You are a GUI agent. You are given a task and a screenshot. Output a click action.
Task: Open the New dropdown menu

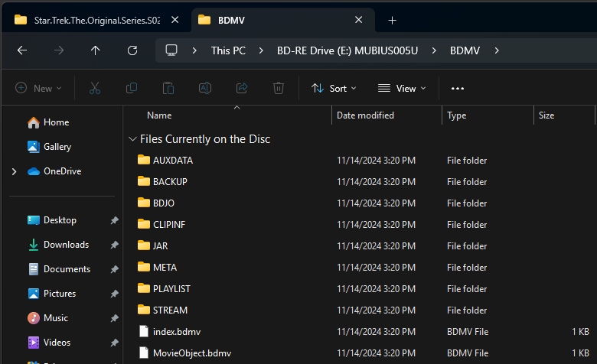click(38, 88)
